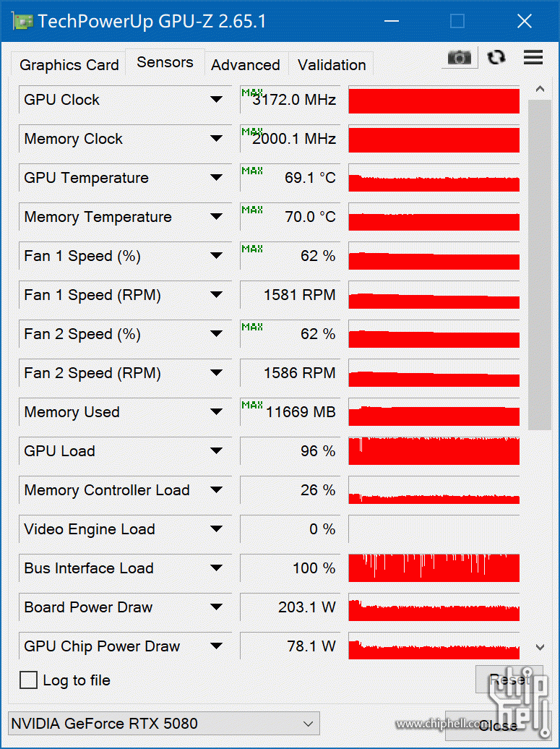Click the 203.1 W board power value
560x749 pixels.
click(307, 607)
